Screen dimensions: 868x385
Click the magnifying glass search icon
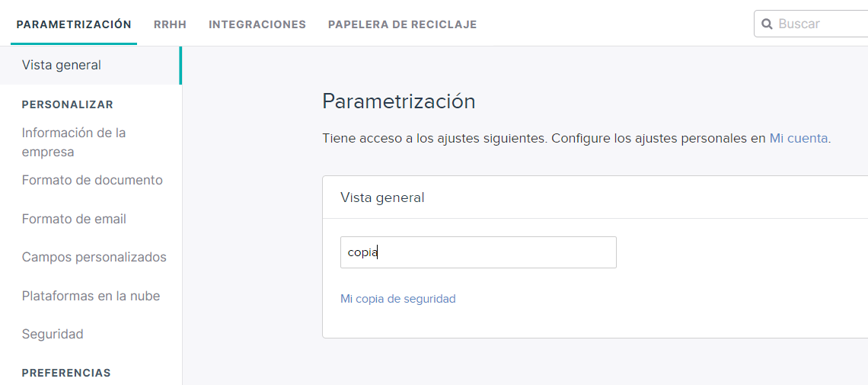click(x=767, y=24)
